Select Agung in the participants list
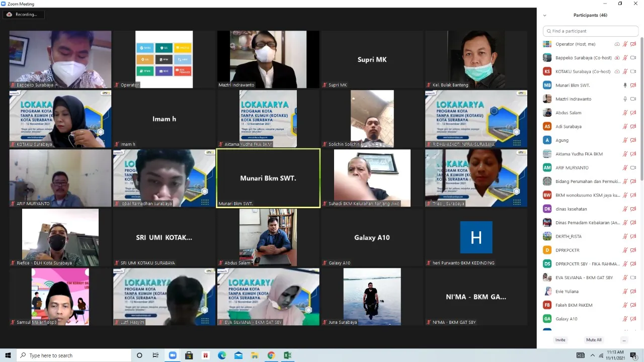644x362 pixels. (589, 140)
